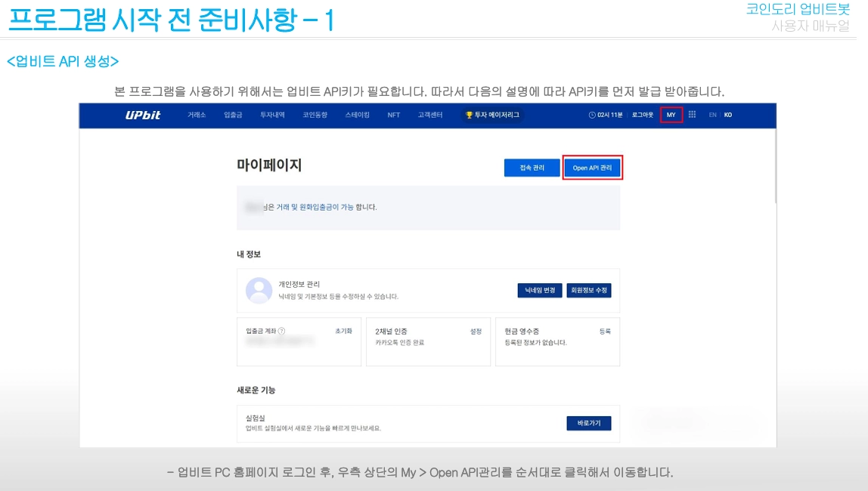Switch language to KO
Image resolution: width=868 pixels, height=491 pixels.
[x=728, y=115]
